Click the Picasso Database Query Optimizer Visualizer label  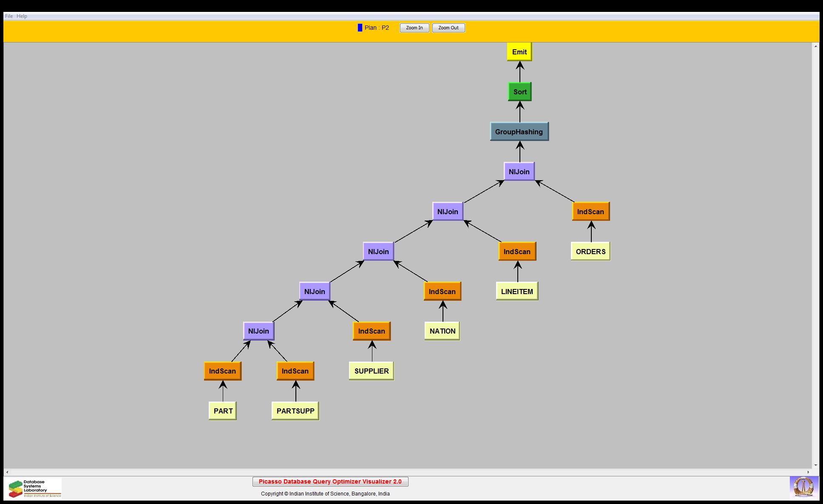(x=330, y=481)
